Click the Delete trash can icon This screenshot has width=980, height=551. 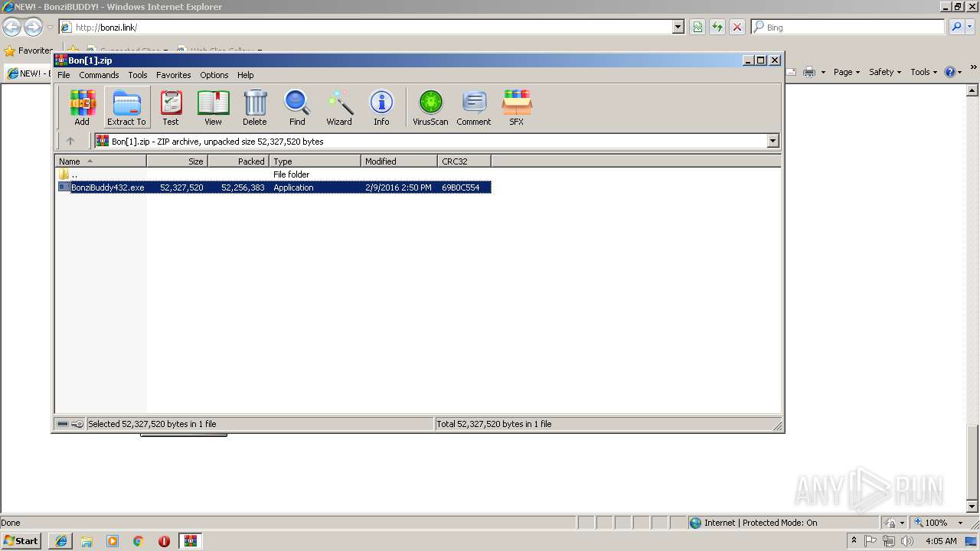[255, 107]
